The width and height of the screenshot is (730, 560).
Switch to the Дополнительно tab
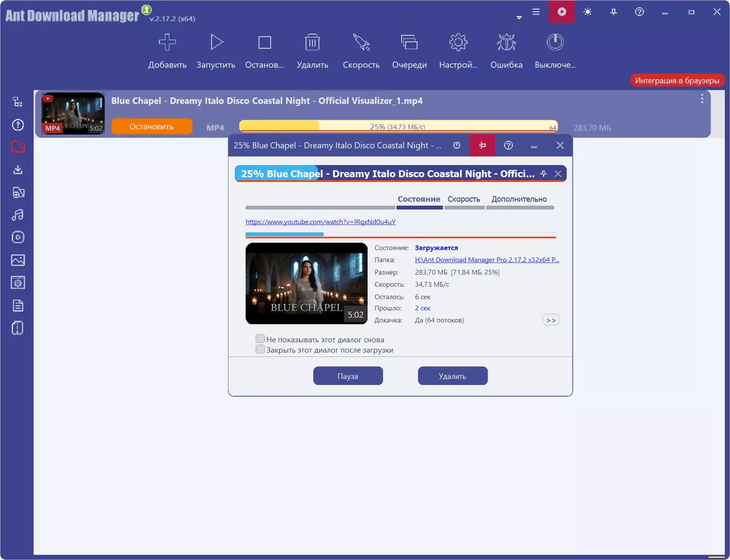pos(519,199)
